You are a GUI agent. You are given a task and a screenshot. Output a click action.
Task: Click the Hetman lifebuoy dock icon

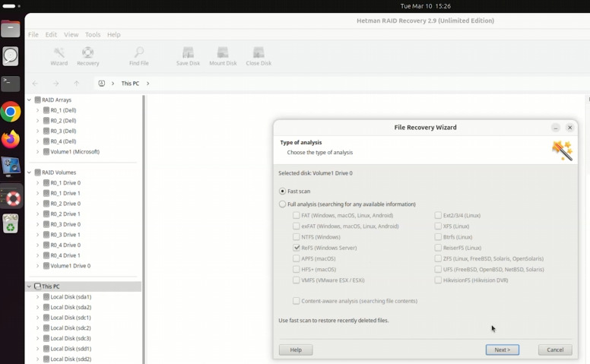[13, 198]
